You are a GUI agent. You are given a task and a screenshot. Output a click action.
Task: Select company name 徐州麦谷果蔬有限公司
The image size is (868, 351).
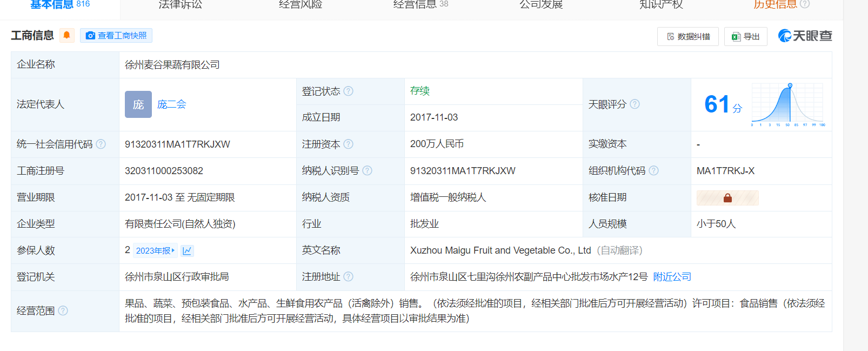[x=172, y=65]
